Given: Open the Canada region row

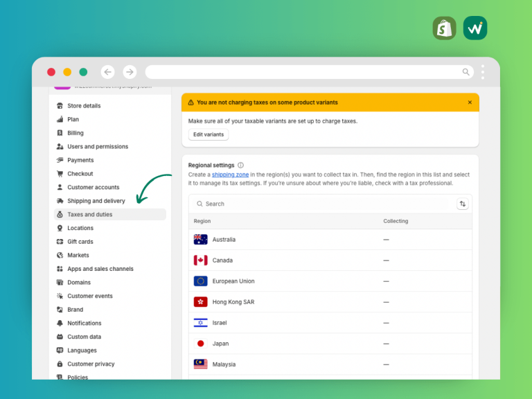Looking at the screenshot, I should [x=330, y=260].
